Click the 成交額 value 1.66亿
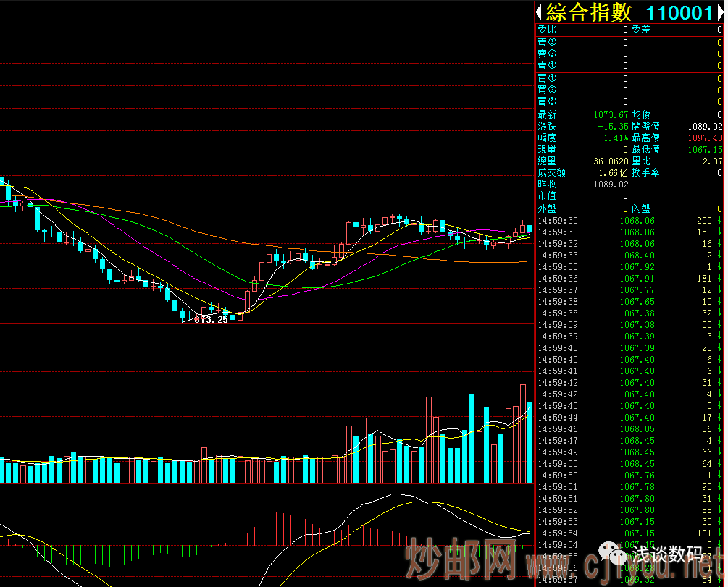This screenshot has width=728, height=587. 613,172
